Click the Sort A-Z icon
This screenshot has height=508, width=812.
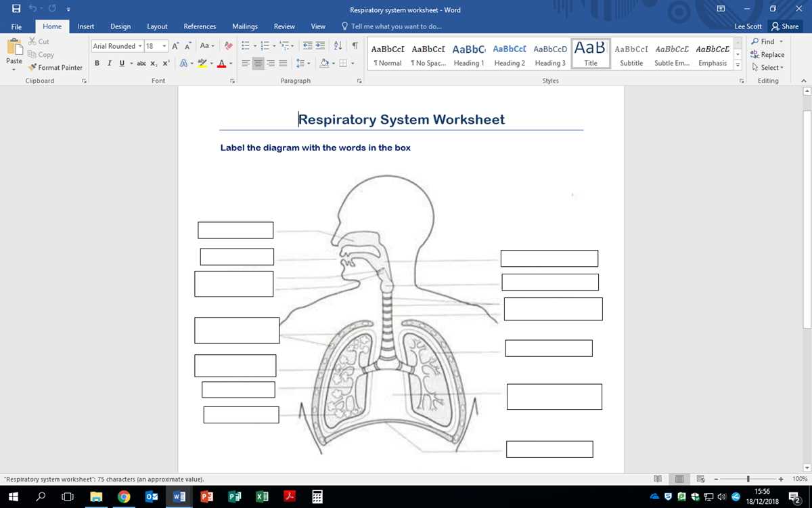pyautogui.click(x=338, y=46)
